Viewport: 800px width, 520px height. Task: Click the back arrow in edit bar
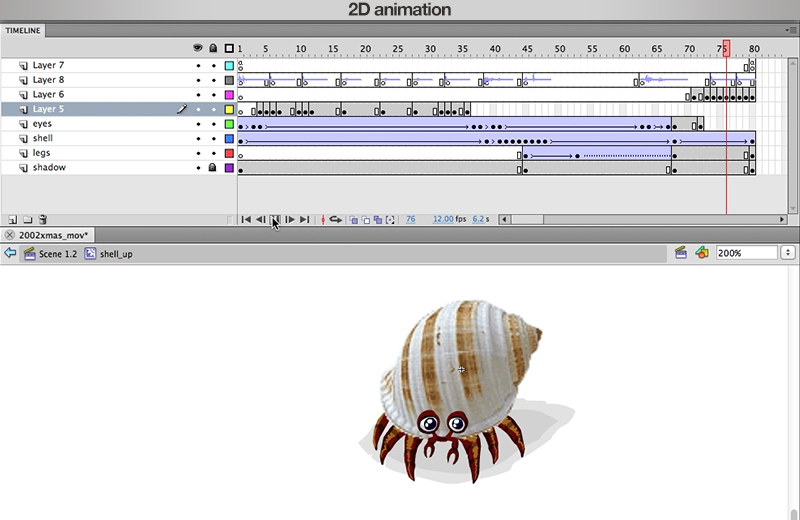click(11, 254)
